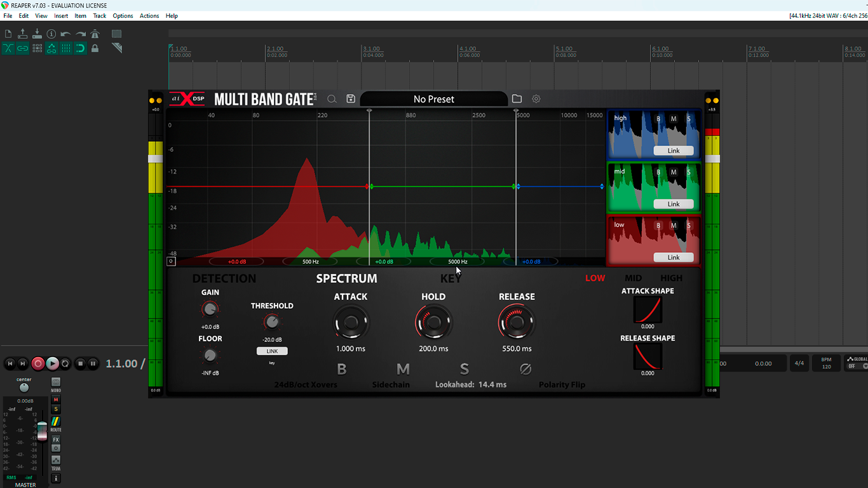Open project settings info icon
Image resolution: width=868 pixels, height=488 pixels.
pyautogui.click(x=51, y=34)
